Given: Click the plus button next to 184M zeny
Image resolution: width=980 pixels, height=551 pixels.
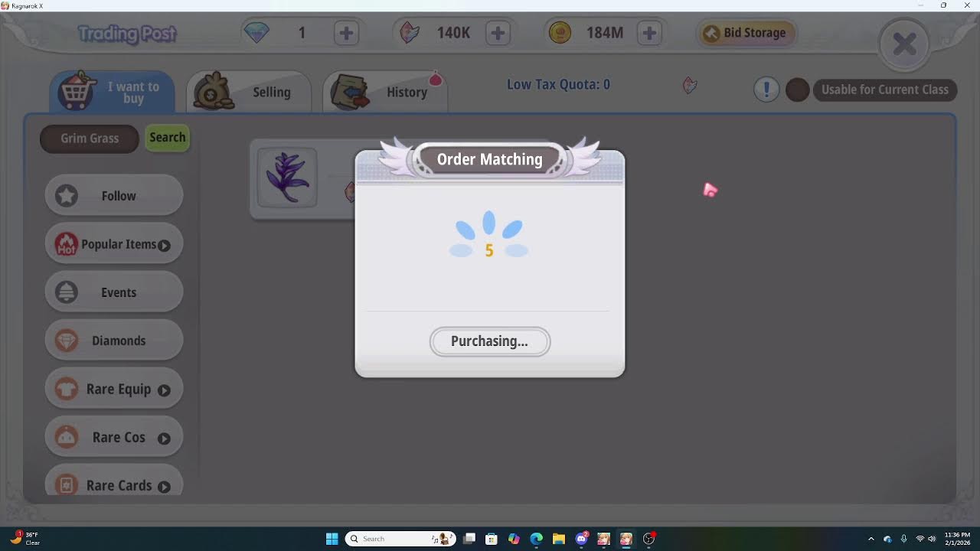Looking at the screenshot, I should (x=649, y=33).
